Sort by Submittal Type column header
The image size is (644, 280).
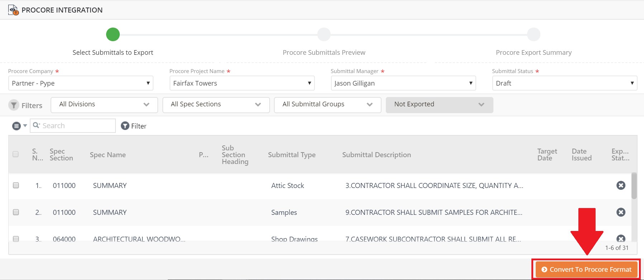pos(292,155)
